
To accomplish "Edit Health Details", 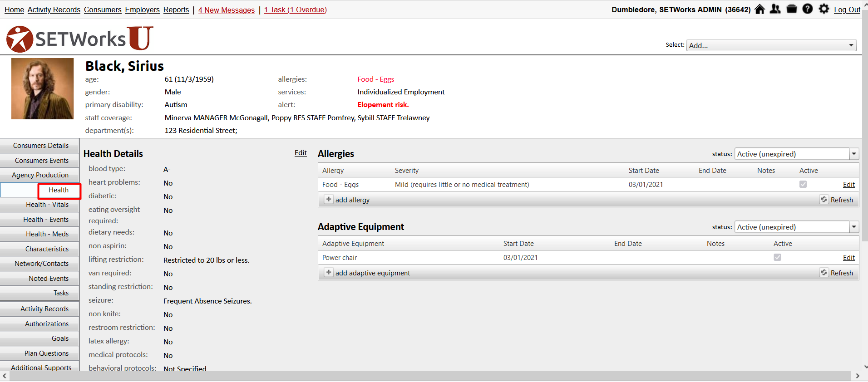I will coord(301,153).
